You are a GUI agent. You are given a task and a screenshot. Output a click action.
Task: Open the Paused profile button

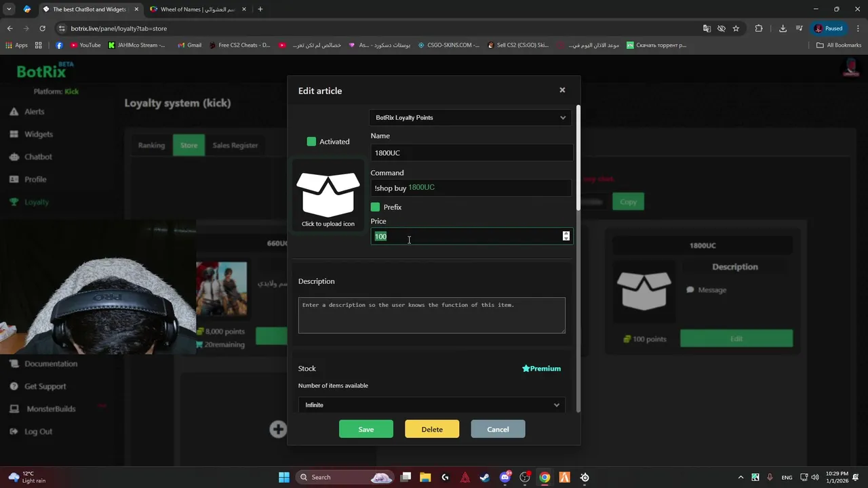(829, 28)
